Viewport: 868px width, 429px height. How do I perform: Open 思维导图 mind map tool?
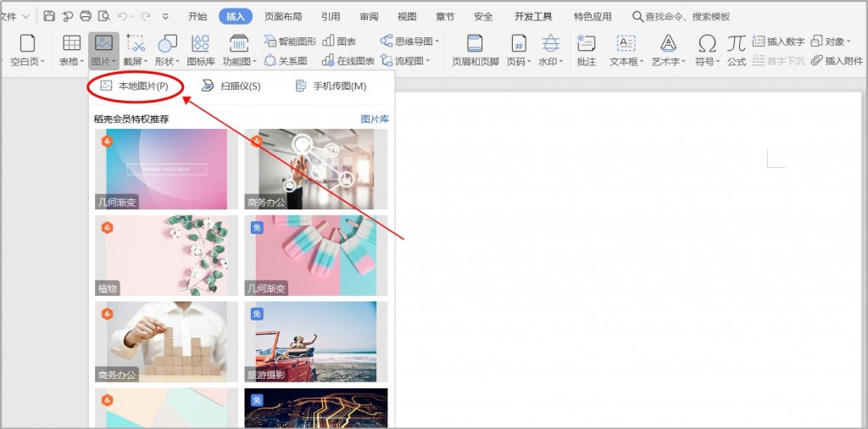pos(409,41)
